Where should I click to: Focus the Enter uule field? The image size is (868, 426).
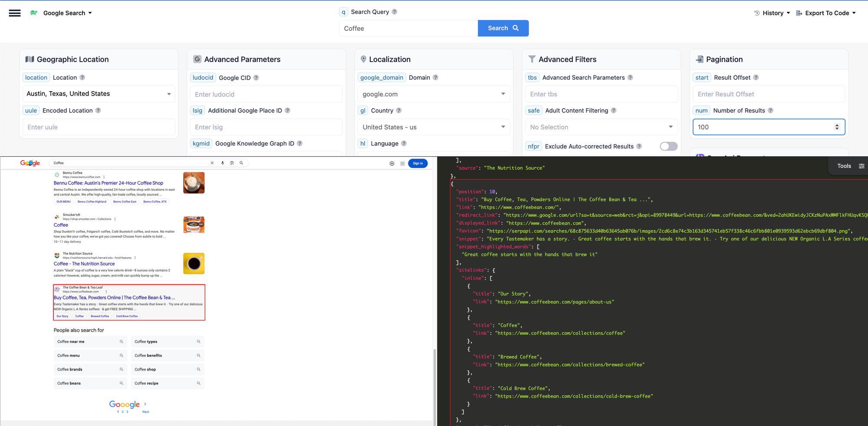click(x=99, y=127)
